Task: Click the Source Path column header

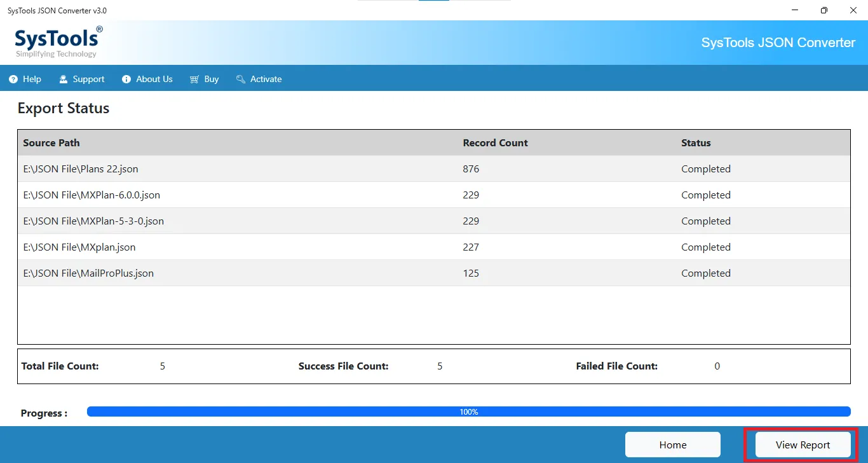Action: 51,143
